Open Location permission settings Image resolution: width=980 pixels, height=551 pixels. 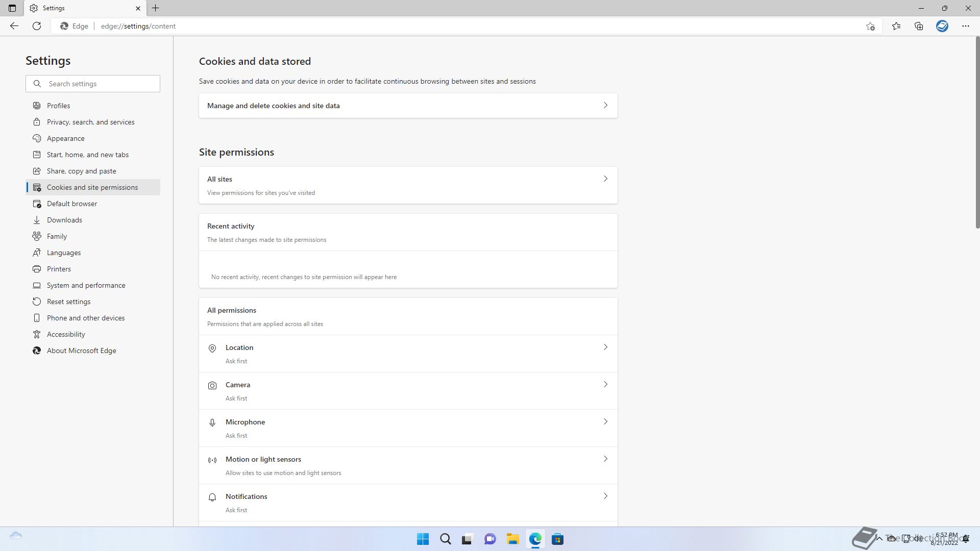pyautogui.click(x=408, y=354)
